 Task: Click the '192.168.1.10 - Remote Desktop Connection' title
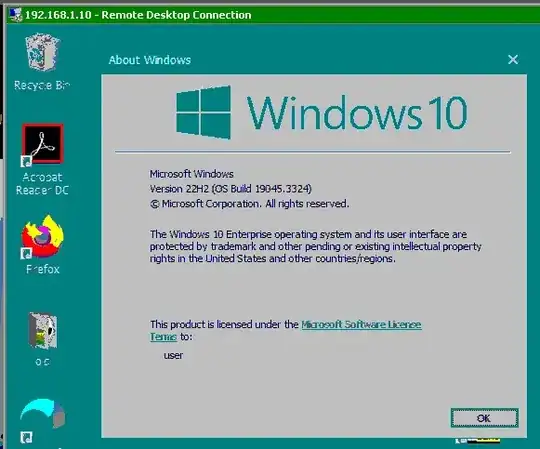pos(138,15)
